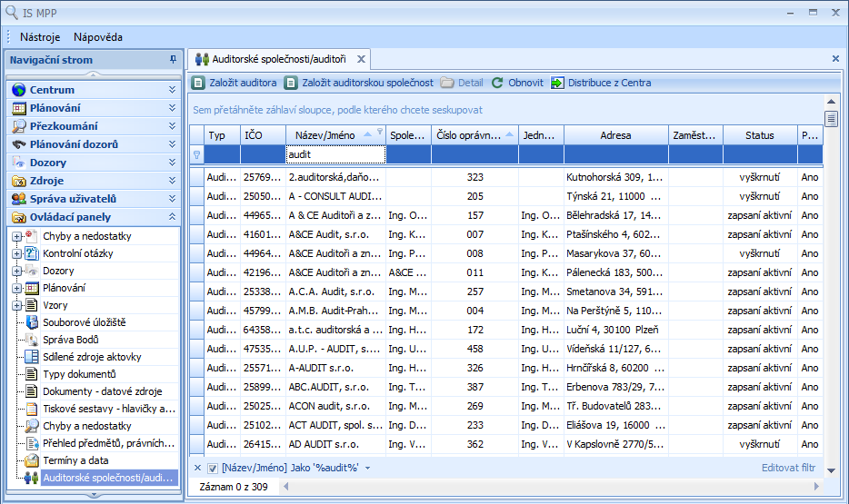Select the Auditorské společnosti/auditoři tab
Viewport: 849px width, 504px height.
[279, 59]
